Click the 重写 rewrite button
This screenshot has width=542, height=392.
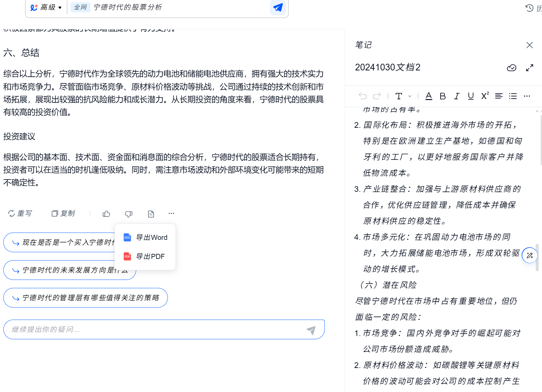click(x=20, y=214)
